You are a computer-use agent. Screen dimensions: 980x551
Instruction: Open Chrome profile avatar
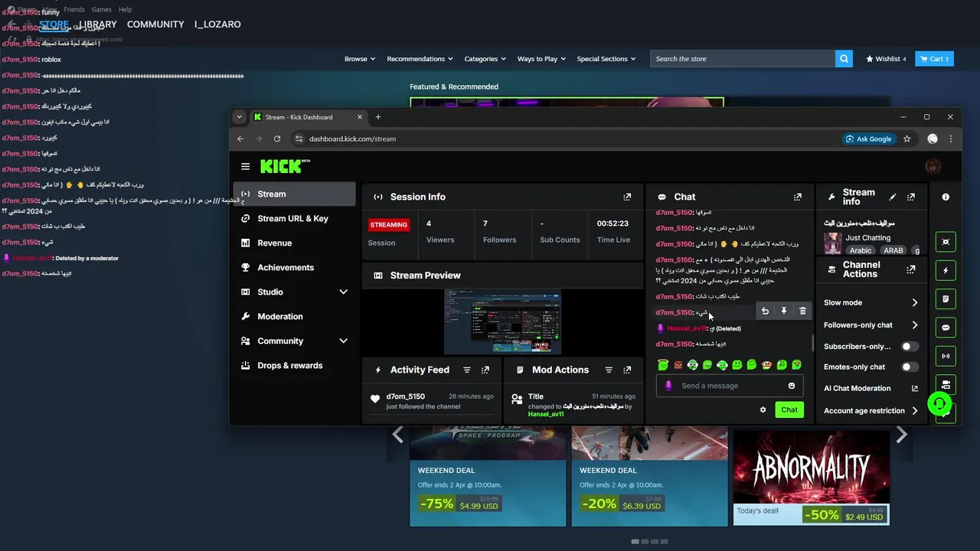[x=933, y=139]
